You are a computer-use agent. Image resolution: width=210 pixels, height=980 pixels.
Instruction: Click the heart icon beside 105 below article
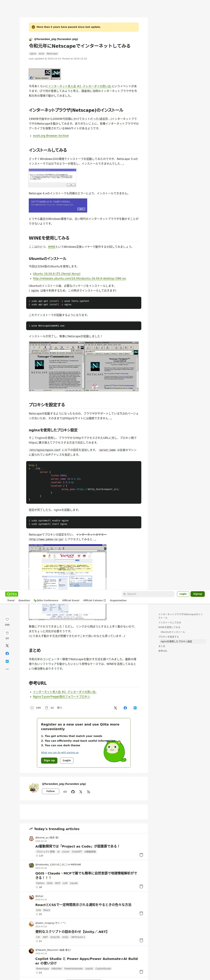(32, 708)
